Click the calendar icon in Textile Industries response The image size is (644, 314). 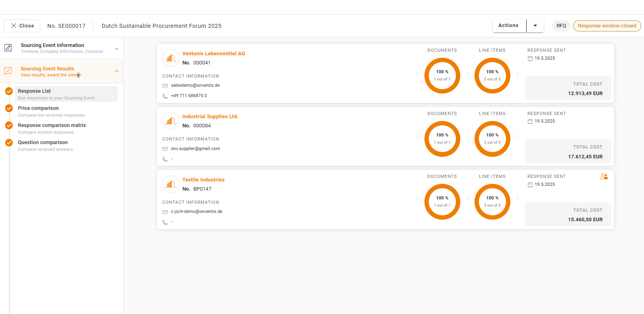[x=530, y=185]
